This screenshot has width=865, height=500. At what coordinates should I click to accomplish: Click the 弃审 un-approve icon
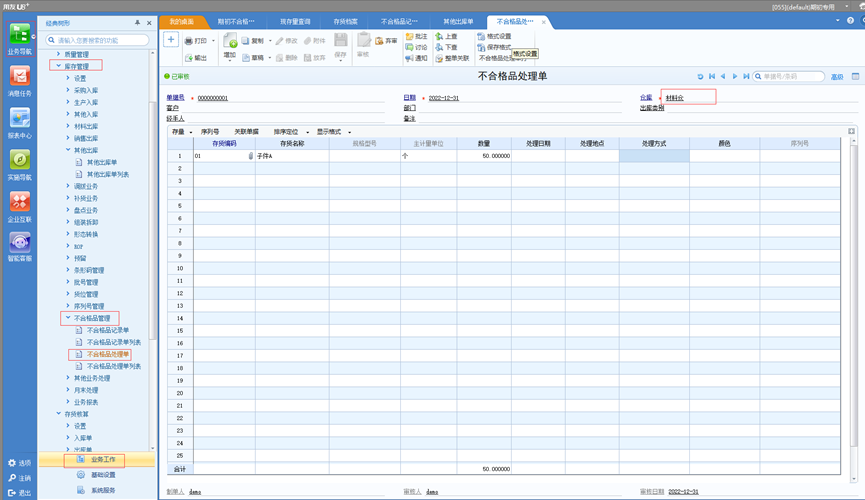pos(379,41)
